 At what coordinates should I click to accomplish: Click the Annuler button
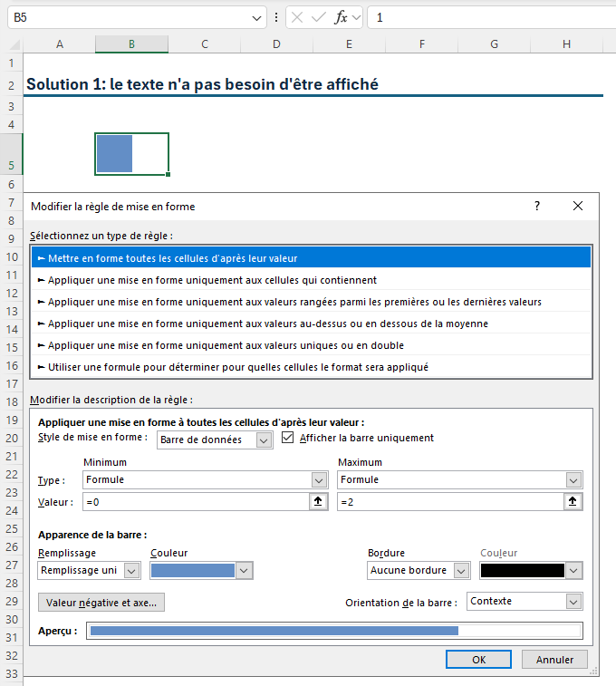pos(554,660)
